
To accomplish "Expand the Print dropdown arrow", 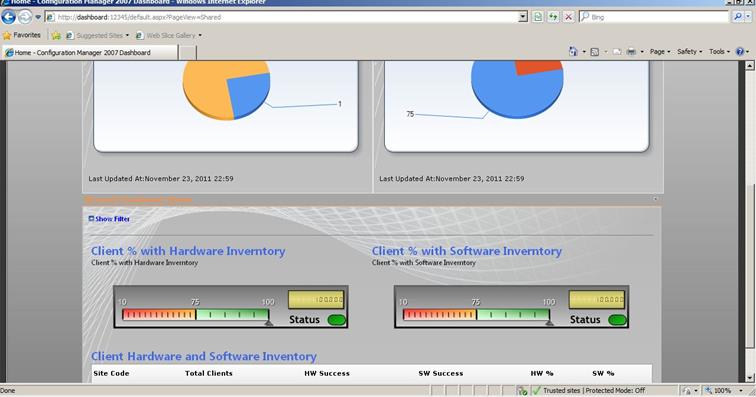I will (642, 52).
